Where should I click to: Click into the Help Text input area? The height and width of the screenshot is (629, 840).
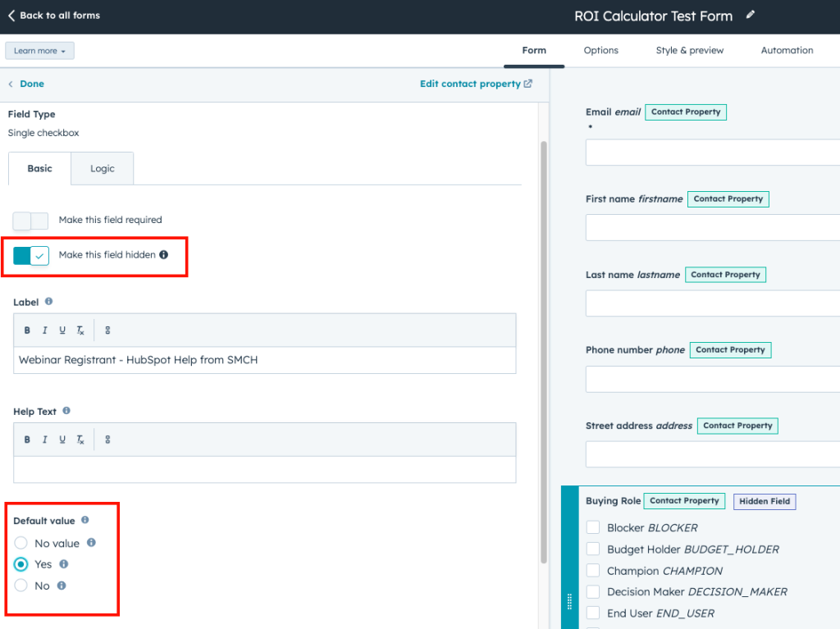[x=265, y=469]
